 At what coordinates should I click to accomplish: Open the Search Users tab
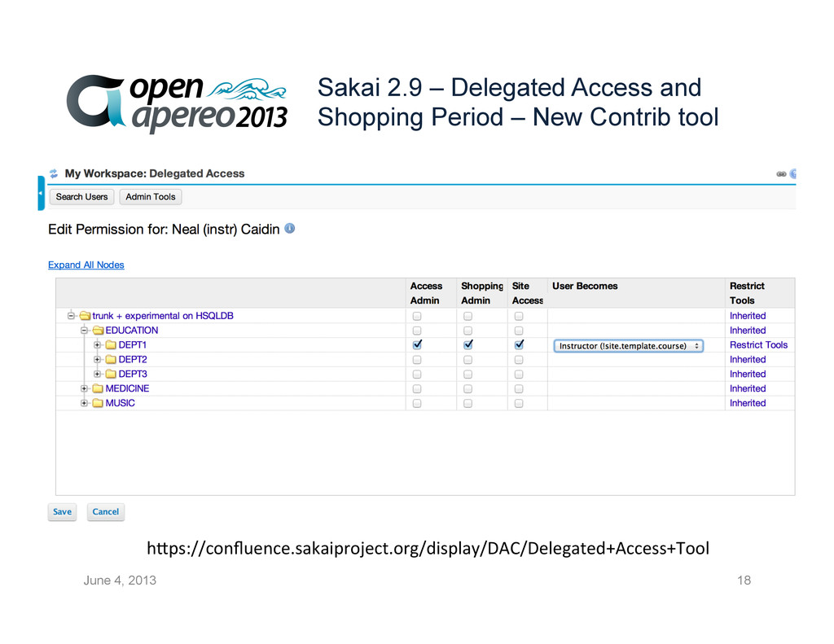click(x=82, y=197)
